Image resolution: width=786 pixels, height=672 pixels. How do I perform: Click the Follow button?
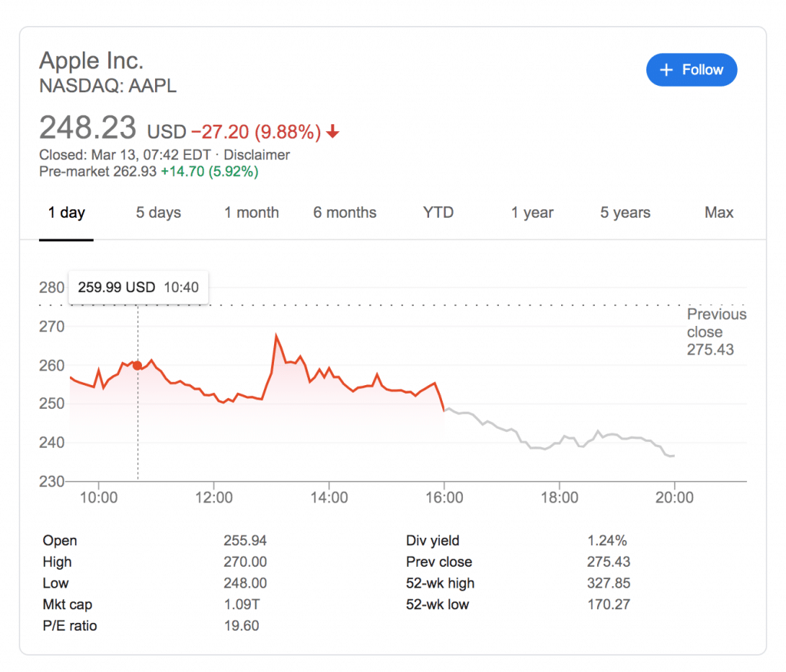[692, 70]
